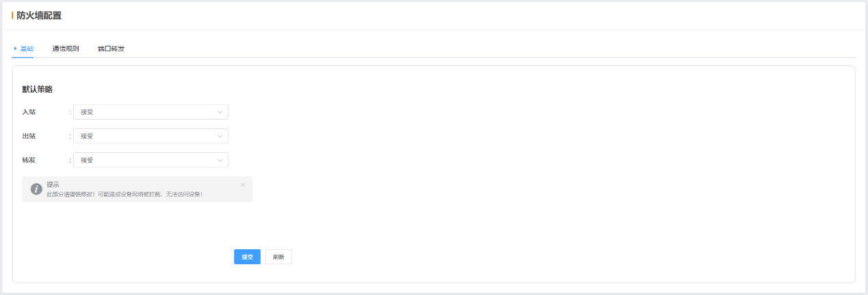Click the chevron arrow of the 入站 selector
The width and height of the screenshot is (868, 295).
tap(220, 112)
